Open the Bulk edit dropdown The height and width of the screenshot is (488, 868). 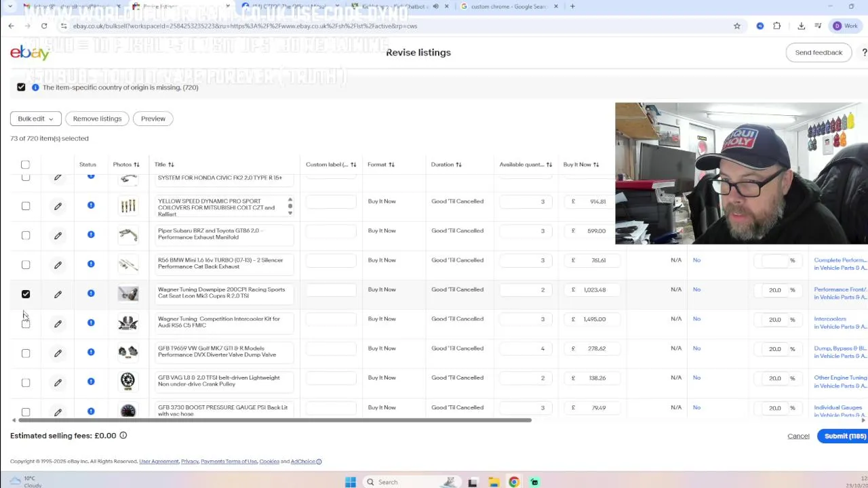click(x=35, y=119)
